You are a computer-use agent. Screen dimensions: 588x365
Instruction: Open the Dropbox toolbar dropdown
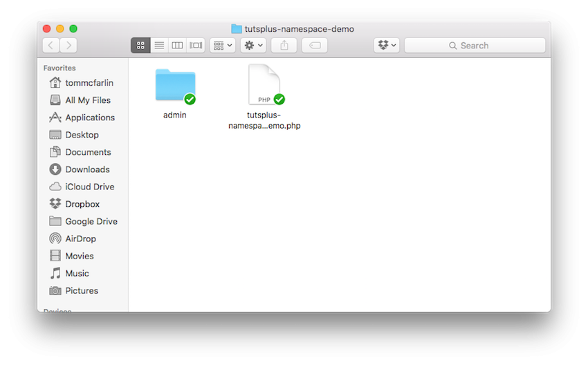tap(387, 46)
